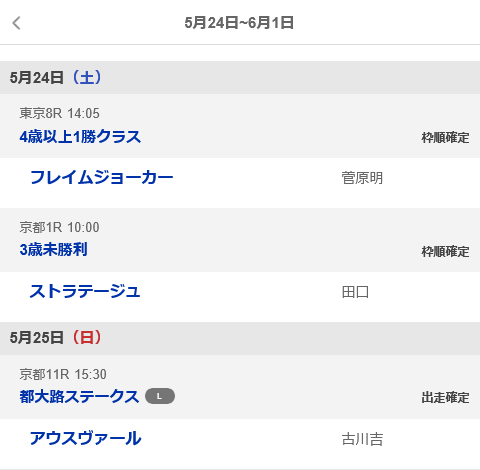The width and height of the screenshot is (480, 470).
Task: Click the 京都1R 10:00 race info
Action: pyautogui.click(x=59, y=227)
